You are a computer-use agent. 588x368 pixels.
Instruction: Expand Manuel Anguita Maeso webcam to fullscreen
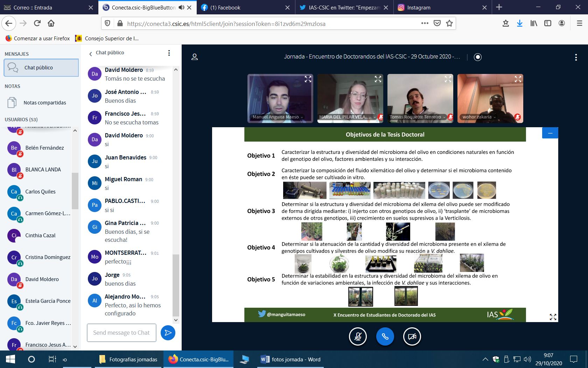pyautogui.click(x=308, y=79)
